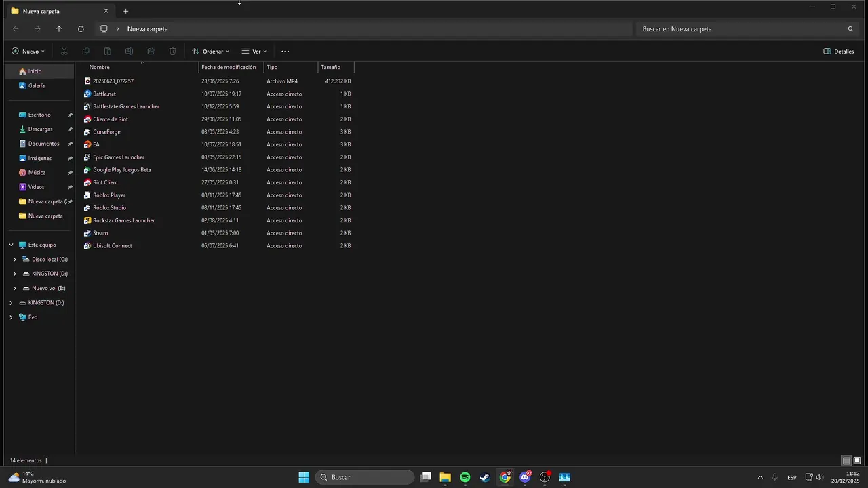Expand Nuevo vol (E:) in sidebar
The width and height of the screenshot is (868, 488).
tap(15, 288)
